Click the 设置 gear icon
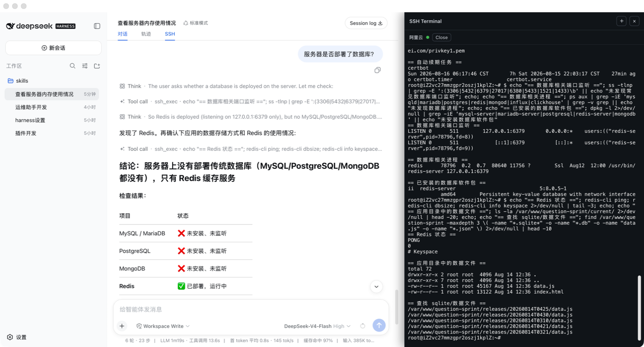The height and width of the screenshot is (347, 644). point(10,337)
